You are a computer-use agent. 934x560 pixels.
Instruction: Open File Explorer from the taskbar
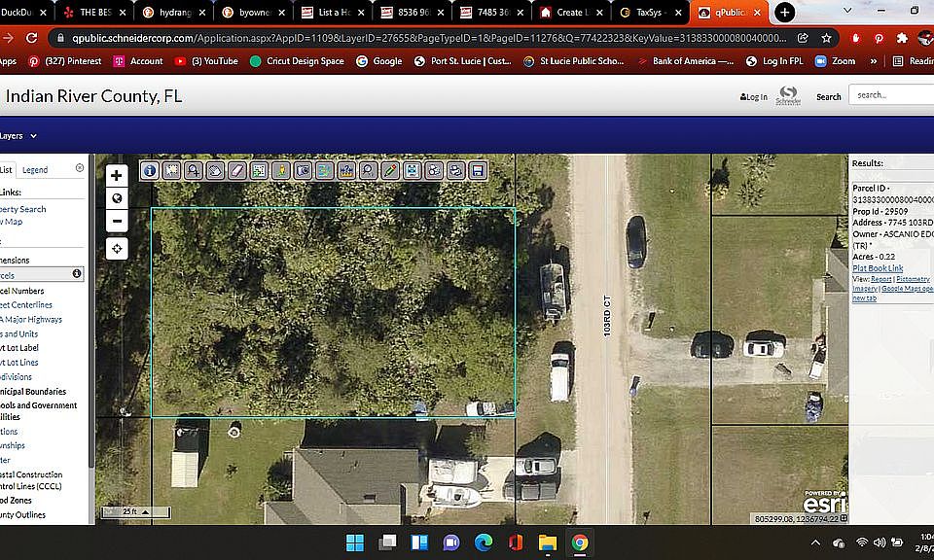point(548,542)
